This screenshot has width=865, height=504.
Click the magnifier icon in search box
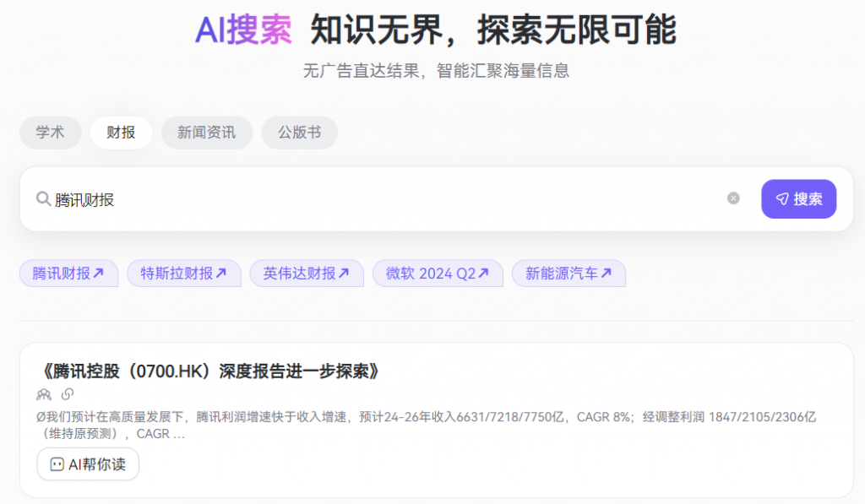43,198
